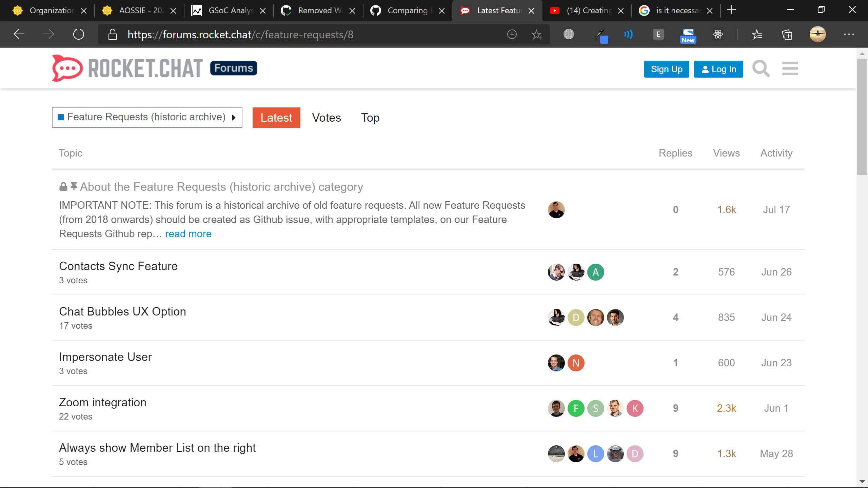Click browser refresh icon
Viewport: 868px width, 488px height.
tap(78, 34)
